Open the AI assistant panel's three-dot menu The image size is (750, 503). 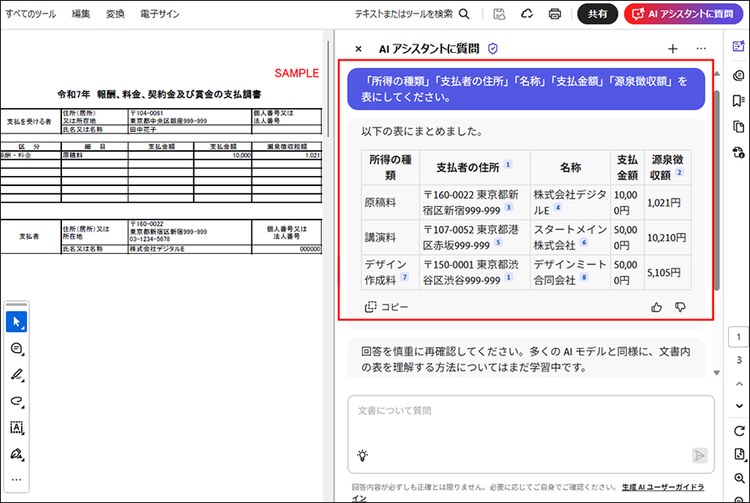[701, 48]
